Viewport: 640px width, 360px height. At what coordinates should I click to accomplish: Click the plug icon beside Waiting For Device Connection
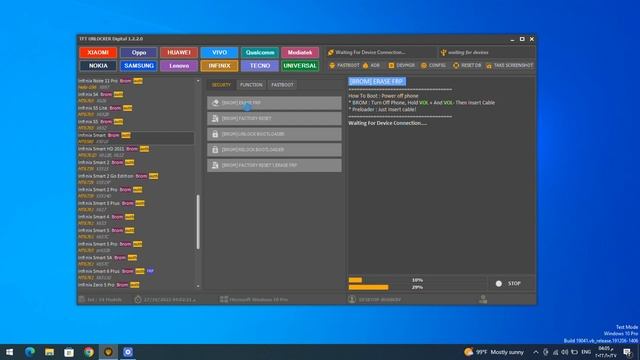click(x=331, y=52)
